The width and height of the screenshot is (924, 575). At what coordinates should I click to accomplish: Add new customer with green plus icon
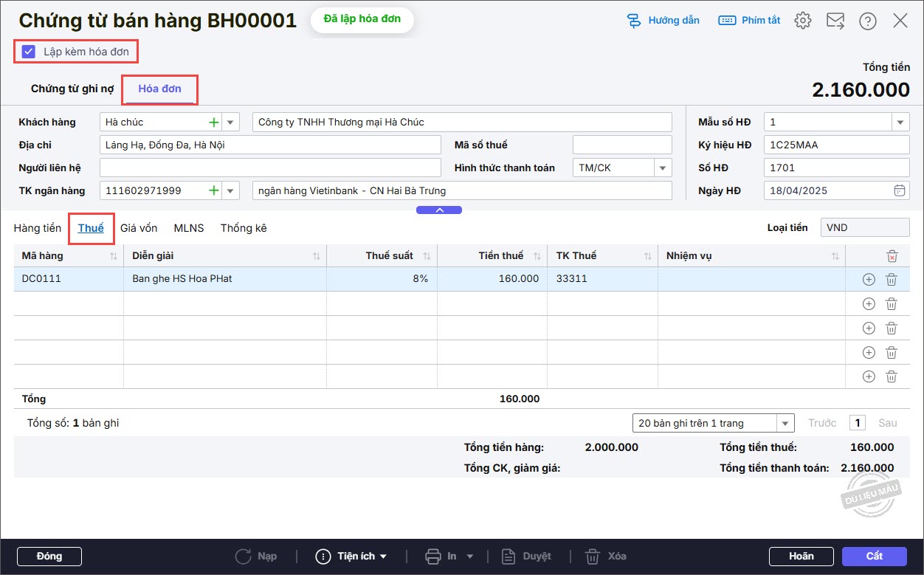pyautogui.click(x=214, y=122)
